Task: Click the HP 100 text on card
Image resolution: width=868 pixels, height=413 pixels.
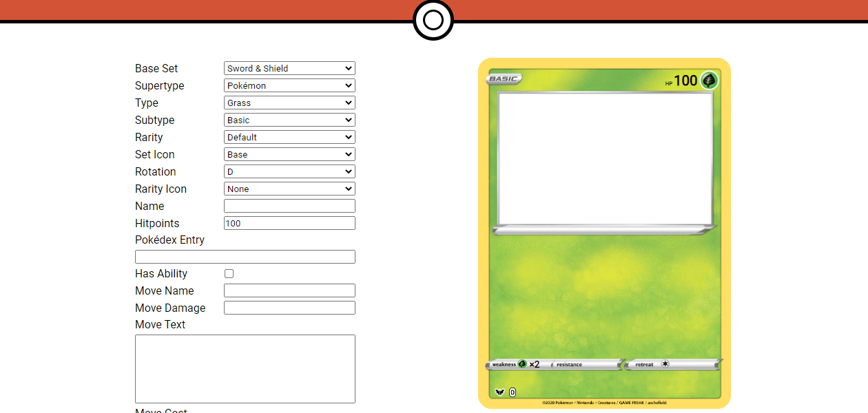Action: point(681,81)
